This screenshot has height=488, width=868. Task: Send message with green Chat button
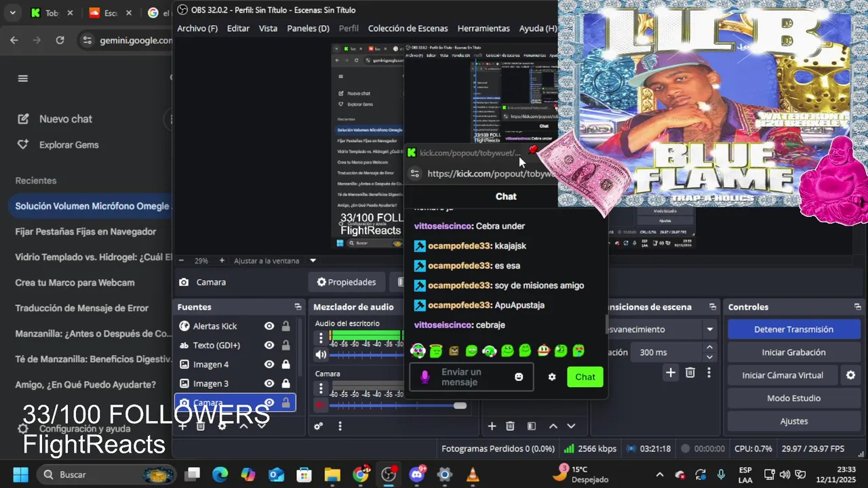(585, 377)
